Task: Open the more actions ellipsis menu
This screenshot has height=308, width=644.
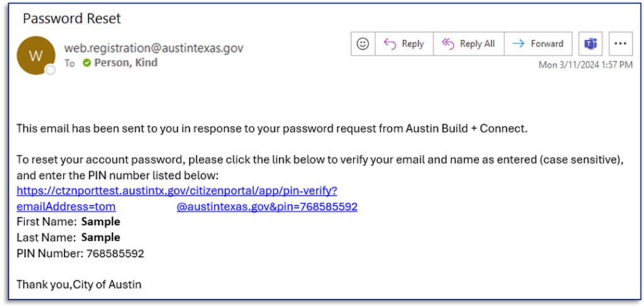Action: point(620,44)
